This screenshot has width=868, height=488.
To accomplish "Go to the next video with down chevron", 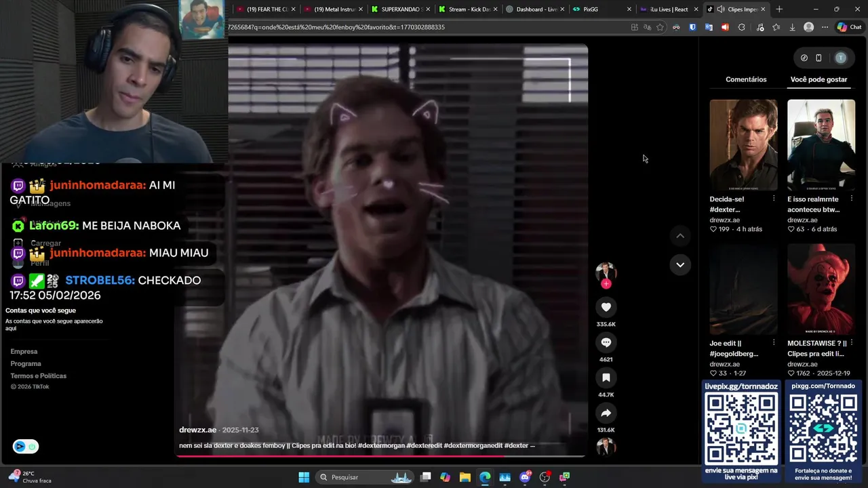I will pyautogui.click(x=680, y=264).
